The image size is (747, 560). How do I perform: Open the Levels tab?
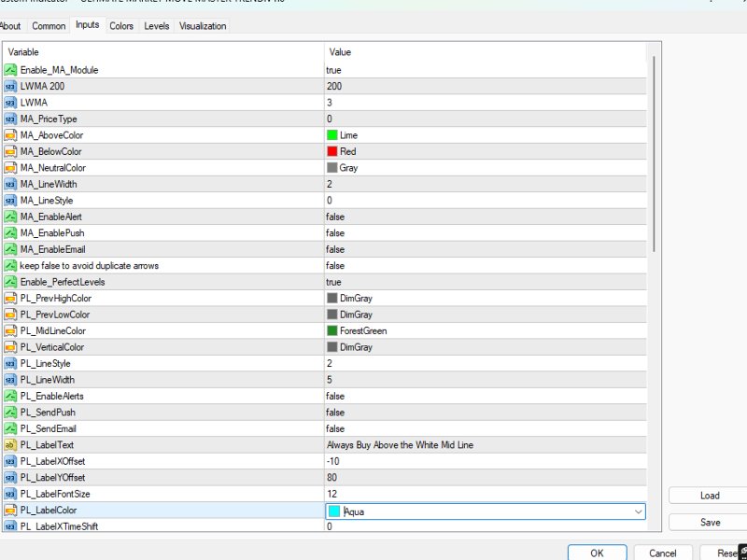(x=157, y=26)
